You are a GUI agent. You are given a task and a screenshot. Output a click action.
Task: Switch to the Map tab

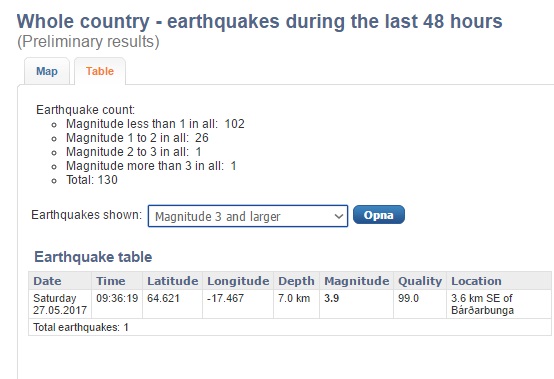pos(47,71)
